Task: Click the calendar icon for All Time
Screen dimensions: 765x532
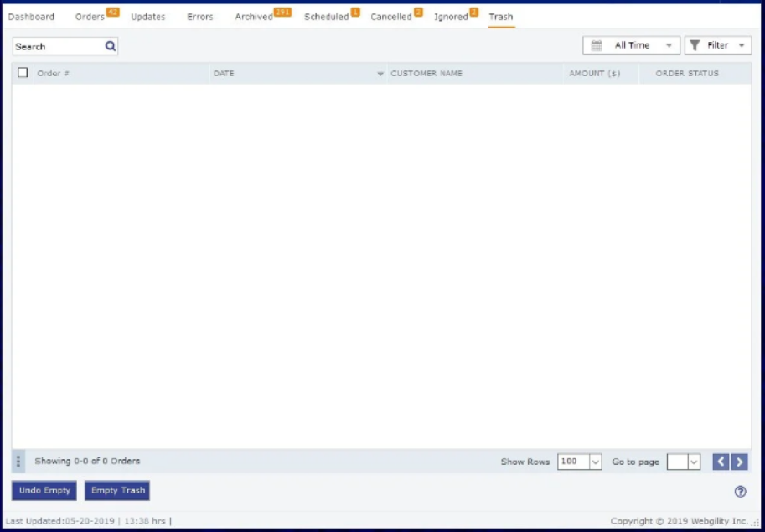Action: tap(597, 45)
